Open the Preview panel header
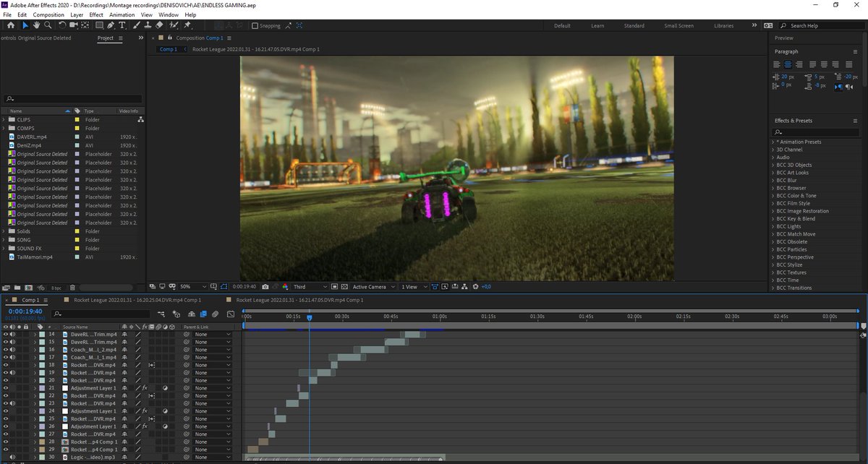 (784, 38)
